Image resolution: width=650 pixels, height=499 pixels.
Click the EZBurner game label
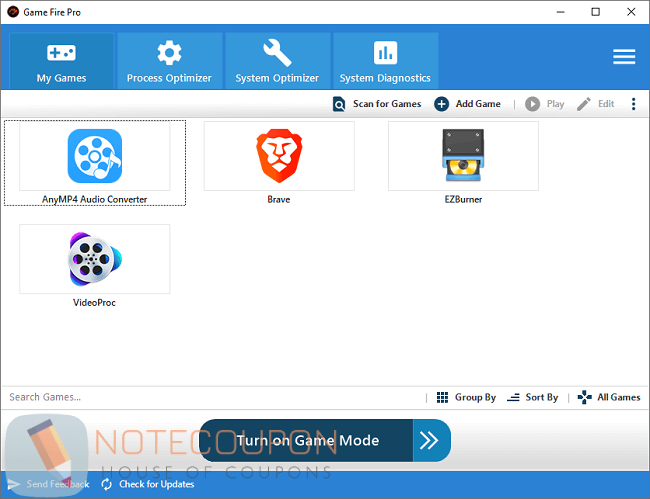pos(463,199)
